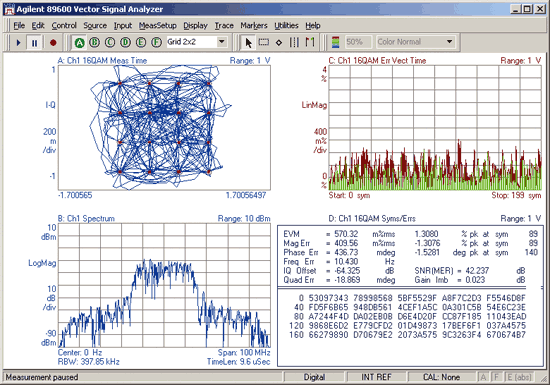
Task: Open the MeasSetup menu
Action: tap(157, 26)
